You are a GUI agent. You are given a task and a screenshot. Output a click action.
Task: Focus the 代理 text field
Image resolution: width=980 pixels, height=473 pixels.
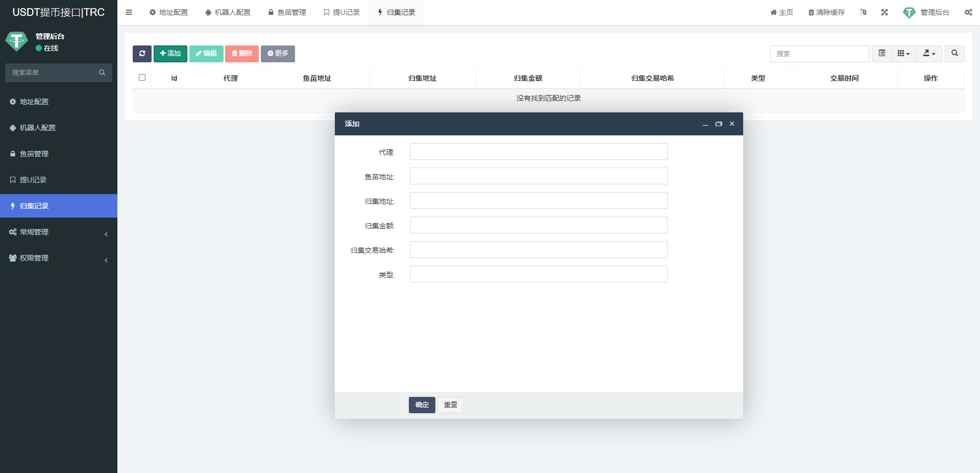click(538, 152)
